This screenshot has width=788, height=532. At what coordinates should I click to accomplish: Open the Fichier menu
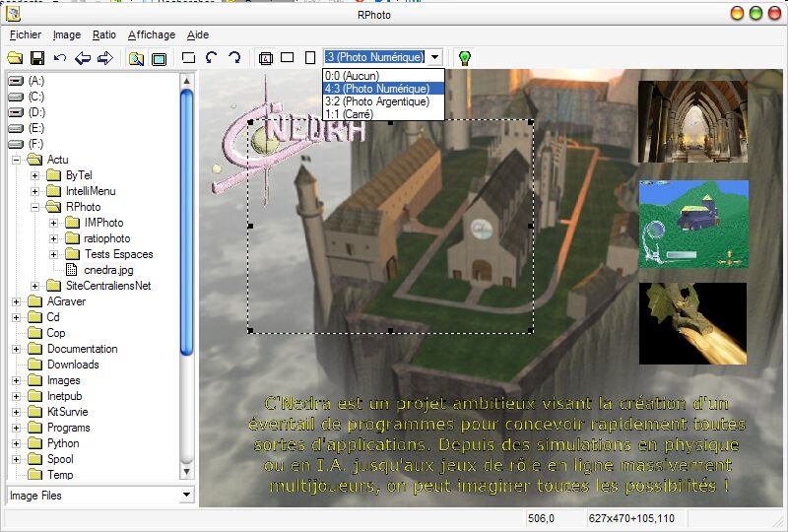(26, 34)
